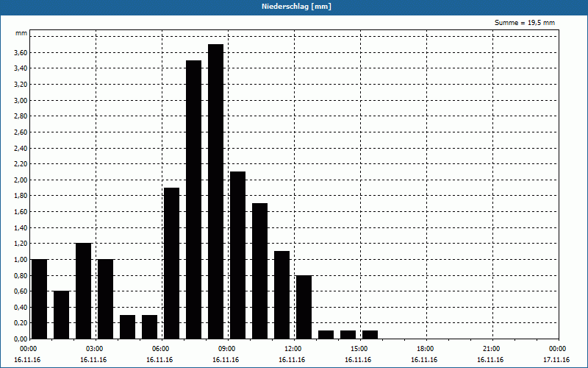Select the 17.11.16 date label
This screenshot has height=368, width=588.
click(x=556, y=360)
